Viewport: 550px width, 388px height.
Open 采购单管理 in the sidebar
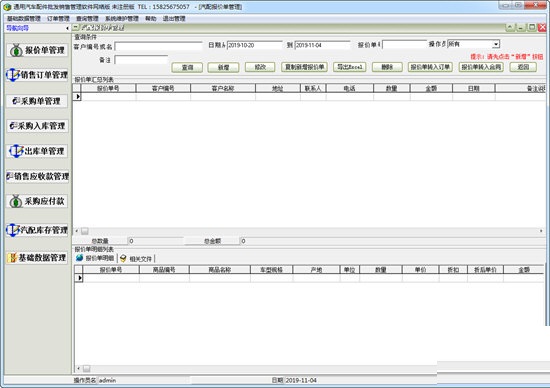(x=37, y=101)
